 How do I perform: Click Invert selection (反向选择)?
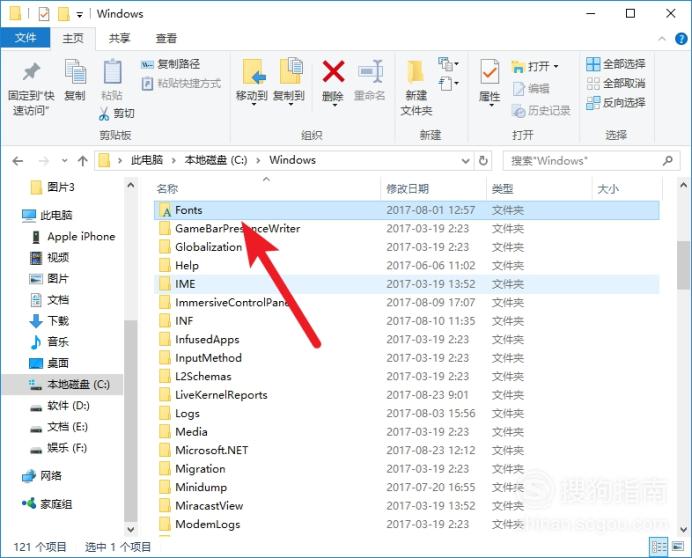click(616, 103)
